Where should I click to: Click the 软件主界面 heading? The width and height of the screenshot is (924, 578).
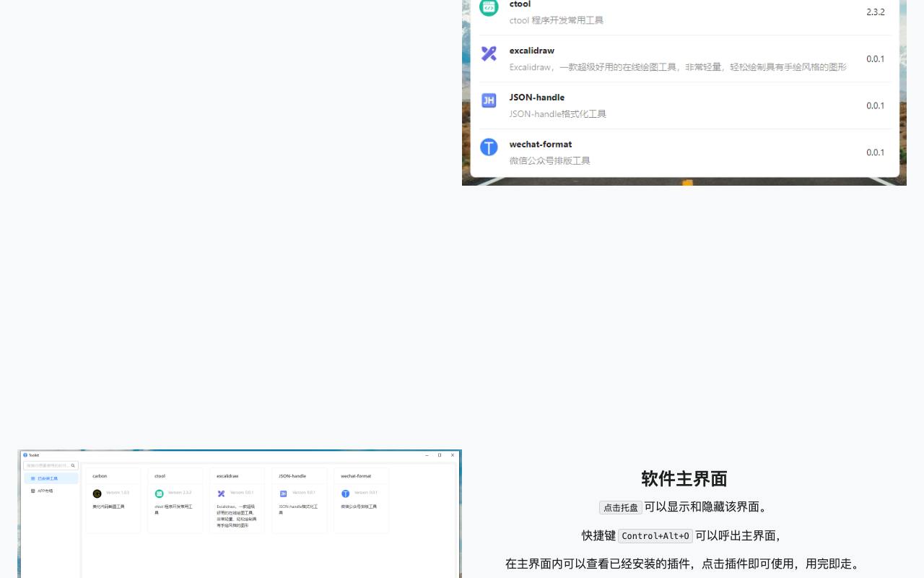[x=684, y=479]
